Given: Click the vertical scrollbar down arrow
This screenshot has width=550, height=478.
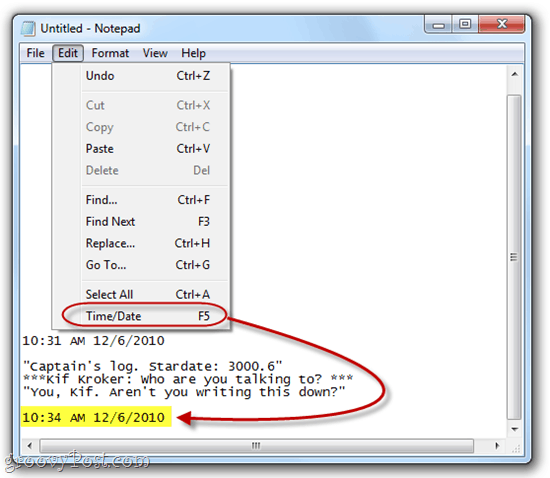Looking at the screenshot, I should [515, 429].
